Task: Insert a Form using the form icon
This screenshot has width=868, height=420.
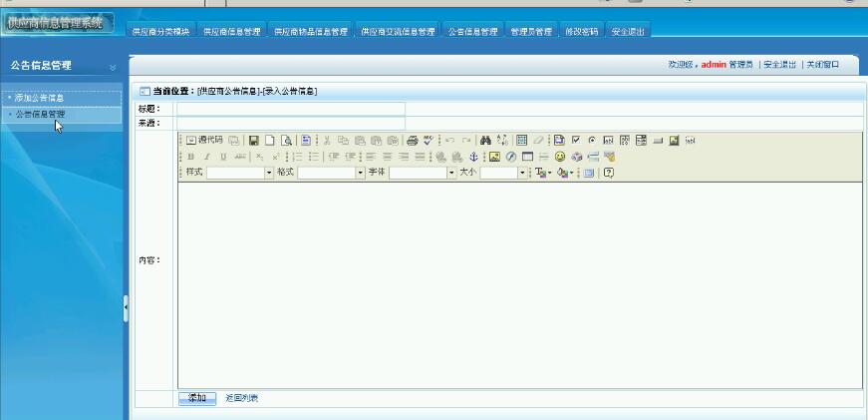Action: 559,141
